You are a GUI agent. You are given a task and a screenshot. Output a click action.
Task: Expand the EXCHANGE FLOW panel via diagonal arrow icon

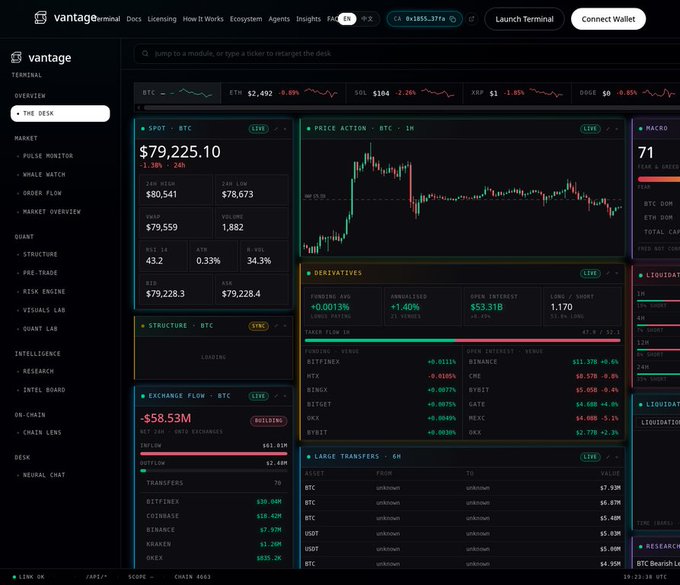tap(276, 396)
